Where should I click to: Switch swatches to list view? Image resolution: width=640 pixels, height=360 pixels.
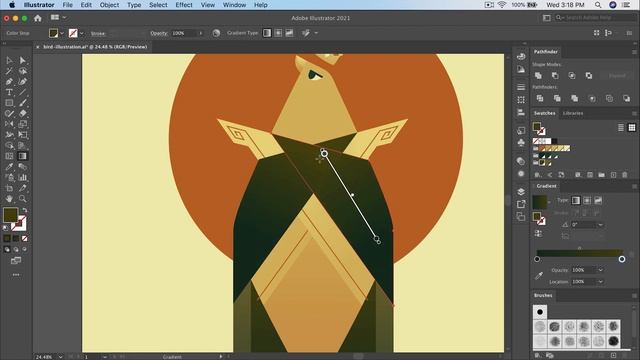(620, 128)
